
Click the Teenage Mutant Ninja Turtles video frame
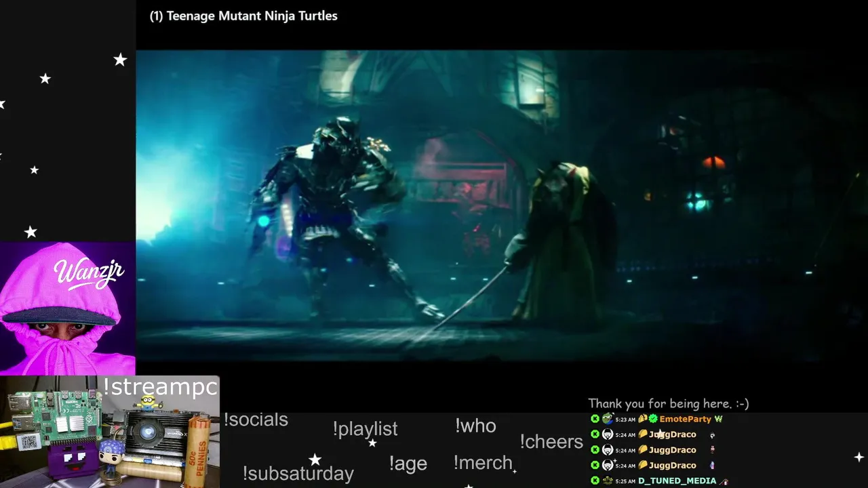[502, 205]
